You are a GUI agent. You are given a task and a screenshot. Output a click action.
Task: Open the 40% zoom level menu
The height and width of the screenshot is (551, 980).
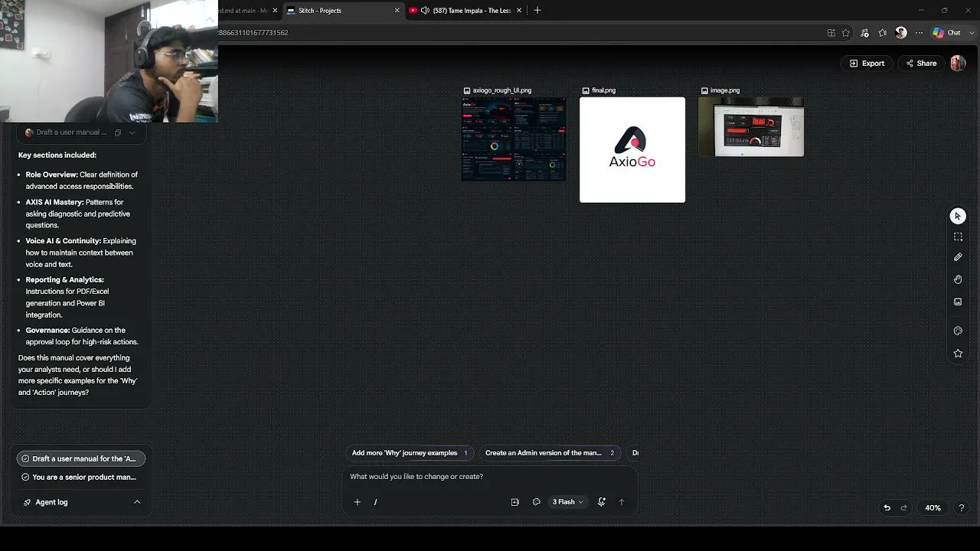tap(933, 507)
